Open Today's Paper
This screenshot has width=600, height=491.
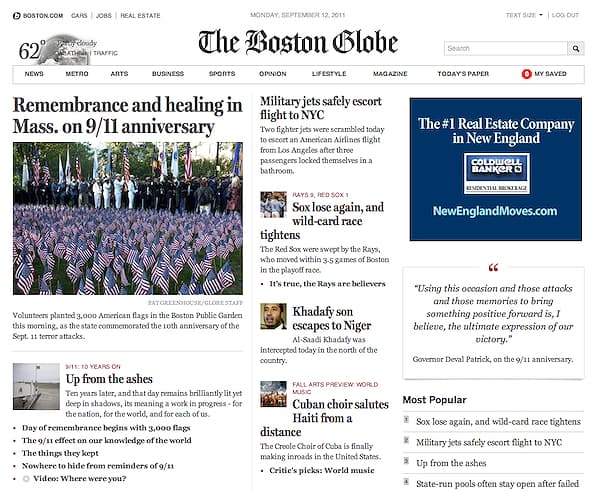pyautogui.click(x=463, y=74)
